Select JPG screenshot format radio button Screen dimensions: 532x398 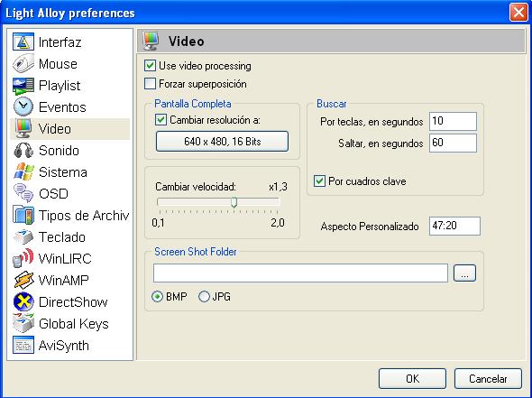coord(204,297)
